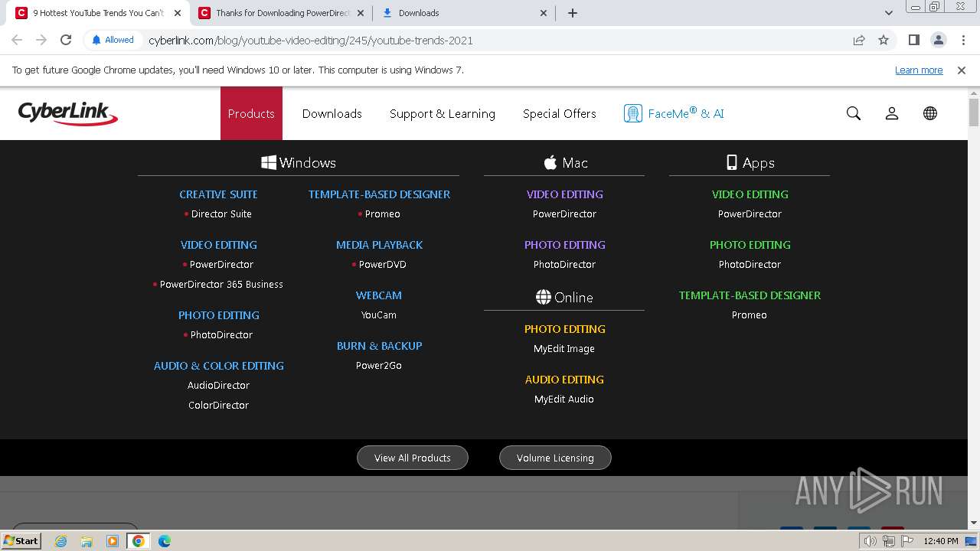Dismiss the Chrome update notice bar
980x551 pixels.
962,70
